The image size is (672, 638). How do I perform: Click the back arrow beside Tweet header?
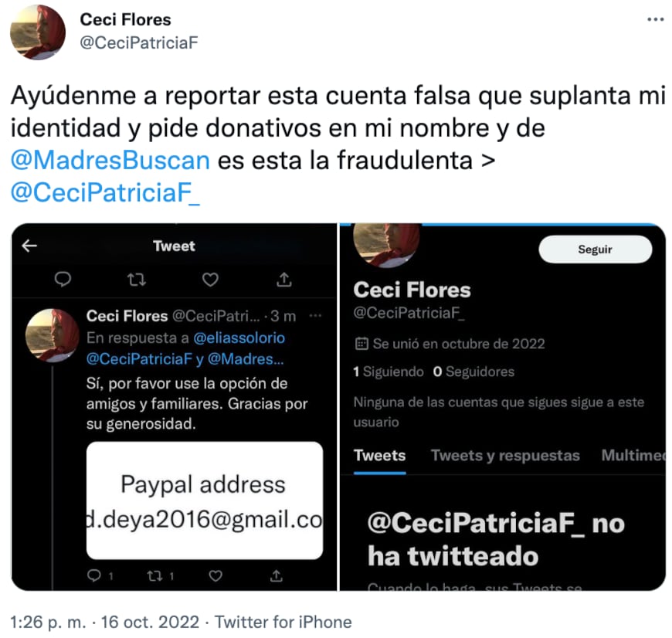coord(29,246)
